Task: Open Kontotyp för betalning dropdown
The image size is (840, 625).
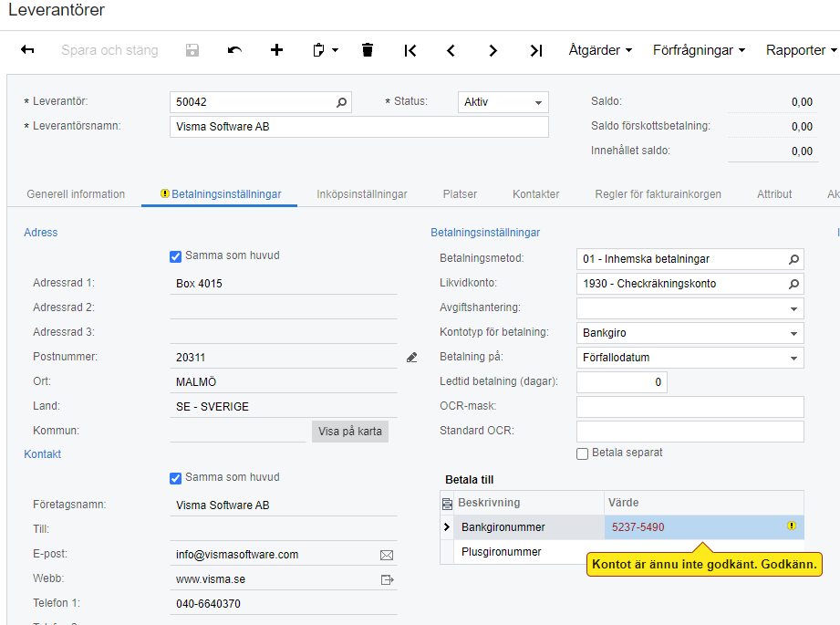Action: point(794,333)
